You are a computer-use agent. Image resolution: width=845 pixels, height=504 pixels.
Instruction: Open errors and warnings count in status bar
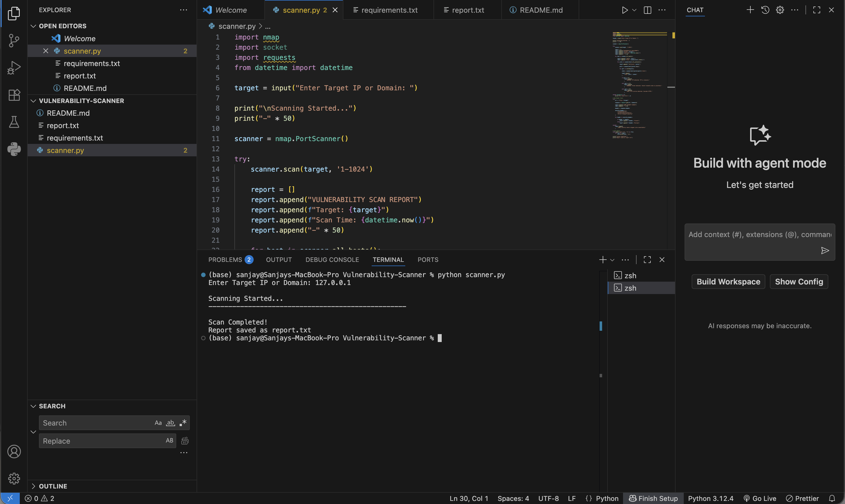click(40, 498)
